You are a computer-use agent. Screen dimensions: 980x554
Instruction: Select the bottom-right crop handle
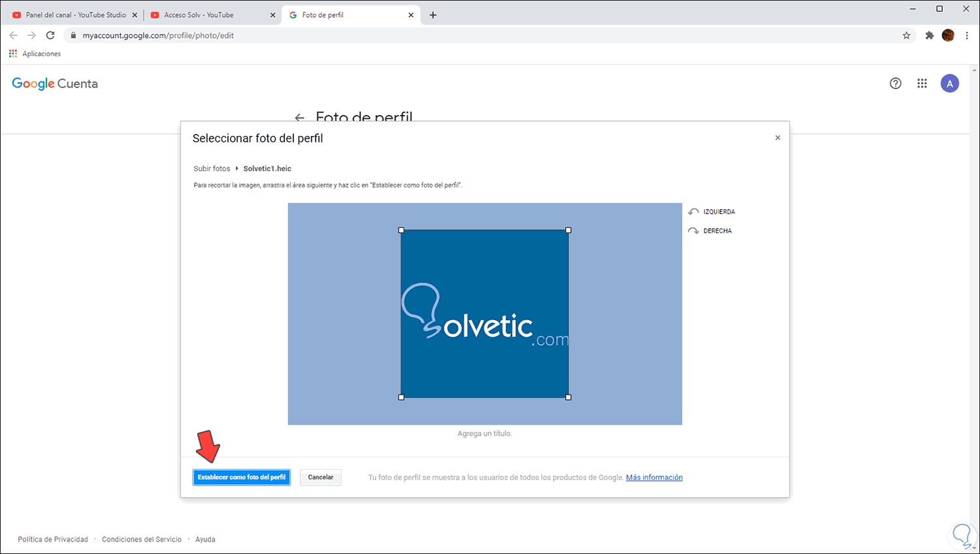568,397
